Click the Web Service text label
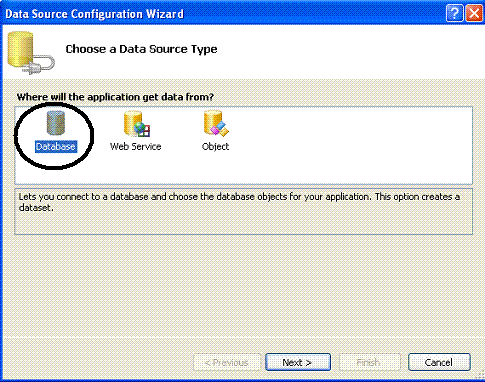Viewport: 485px width, 382px height. click(x=136, y=147)
